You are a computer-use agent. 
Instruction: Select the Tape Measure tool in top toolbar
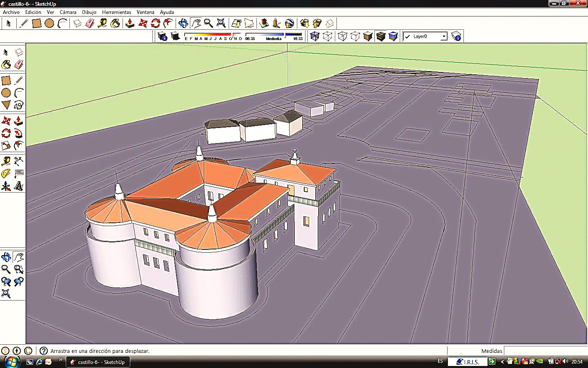point(102,23)
